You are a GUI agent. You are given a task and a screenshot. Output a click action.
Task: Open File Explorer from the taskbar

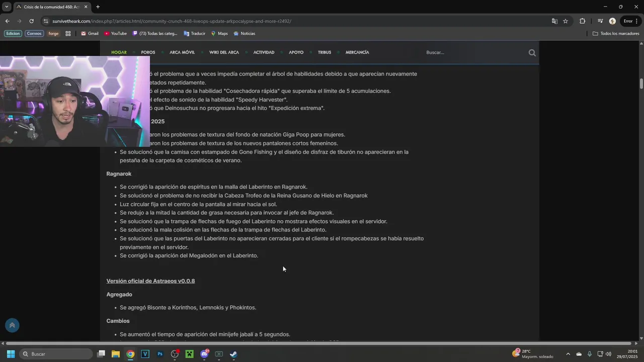(116, 354)
